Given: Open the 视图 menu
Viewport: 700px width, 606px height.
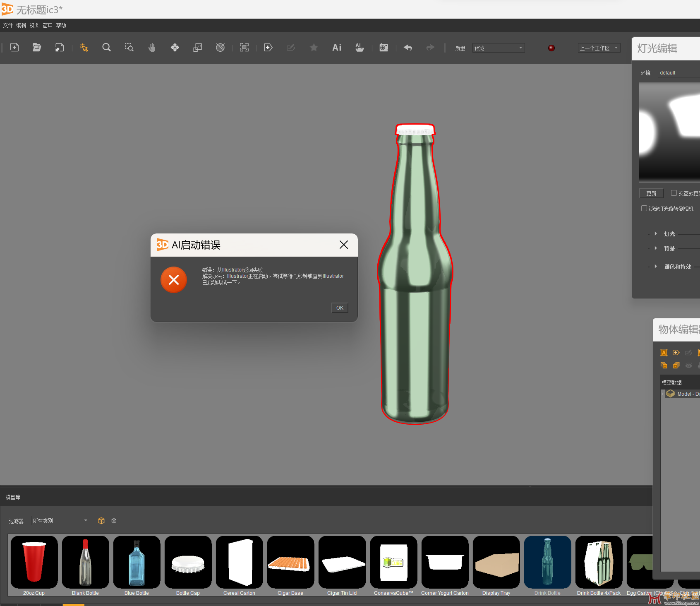Looking at the screenshot, I should click(34, 25).
